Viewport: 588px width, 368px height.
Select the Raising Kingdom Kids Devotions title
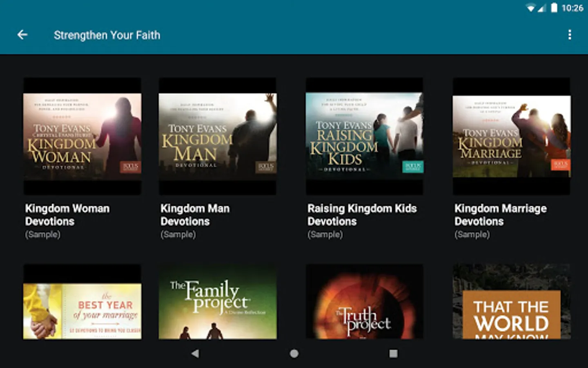(x=362, y=215)
